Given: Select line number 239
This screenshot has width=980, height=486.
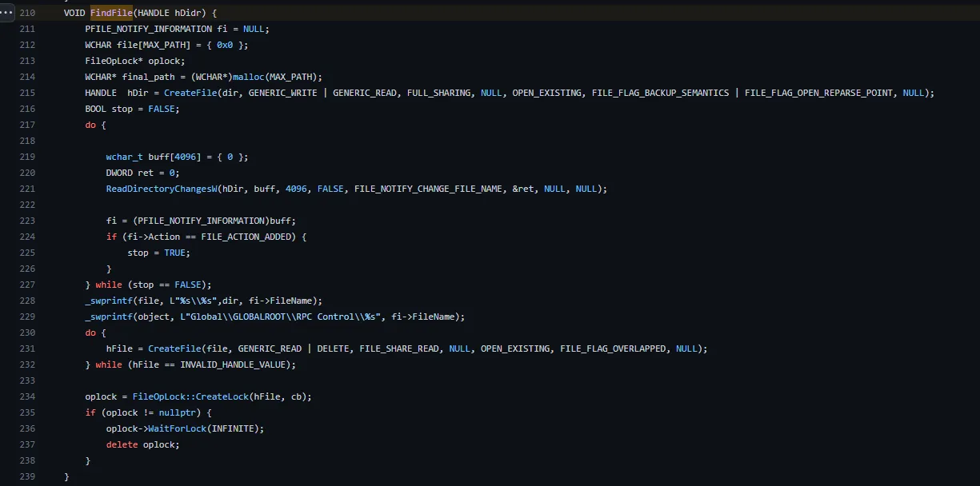Looking at the screenshot, I should pyautogui.click(x=26, y=476).
